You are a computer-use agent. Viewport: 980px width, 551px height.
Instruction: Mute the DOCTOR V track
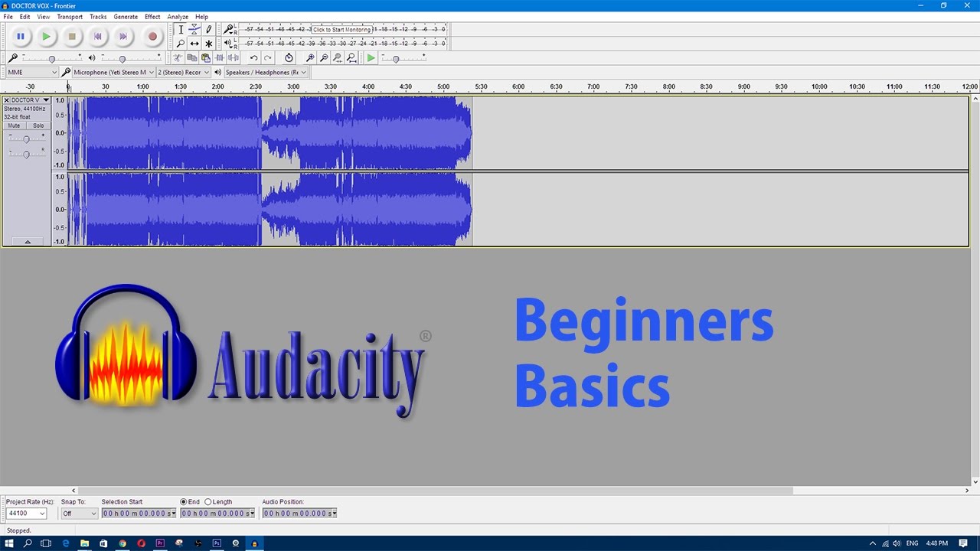coord(15,126)
